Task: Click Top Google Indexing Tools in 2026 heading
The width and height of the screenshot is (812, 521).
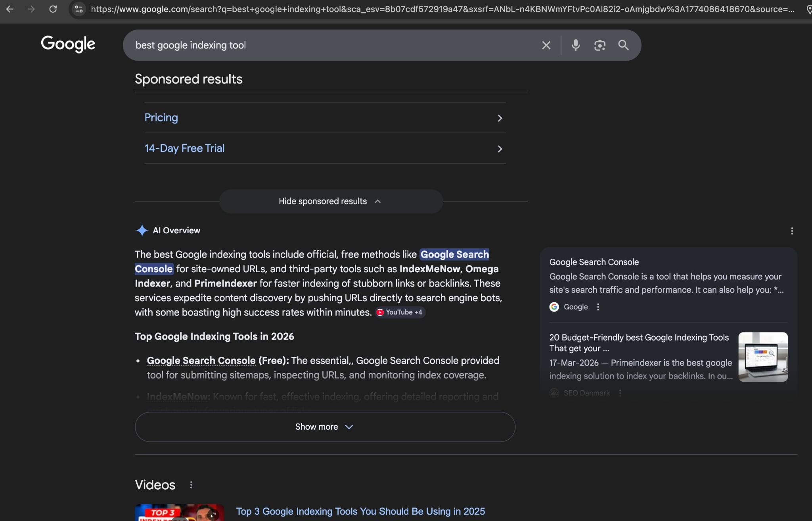Action: pos(214,336)
